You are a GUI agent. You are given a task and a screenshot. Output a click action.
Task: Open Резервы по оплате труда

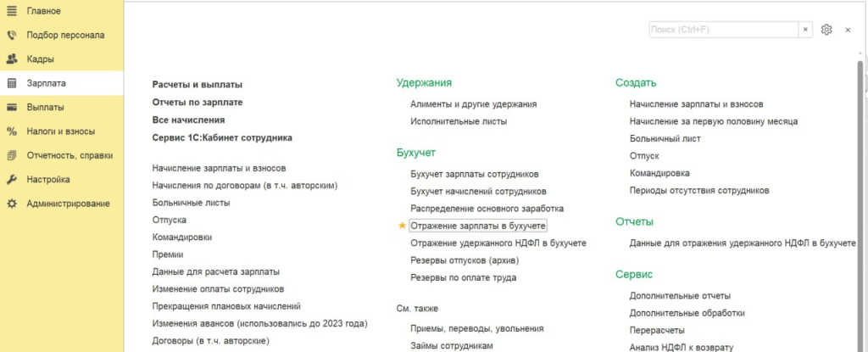(x=464, y=277)
